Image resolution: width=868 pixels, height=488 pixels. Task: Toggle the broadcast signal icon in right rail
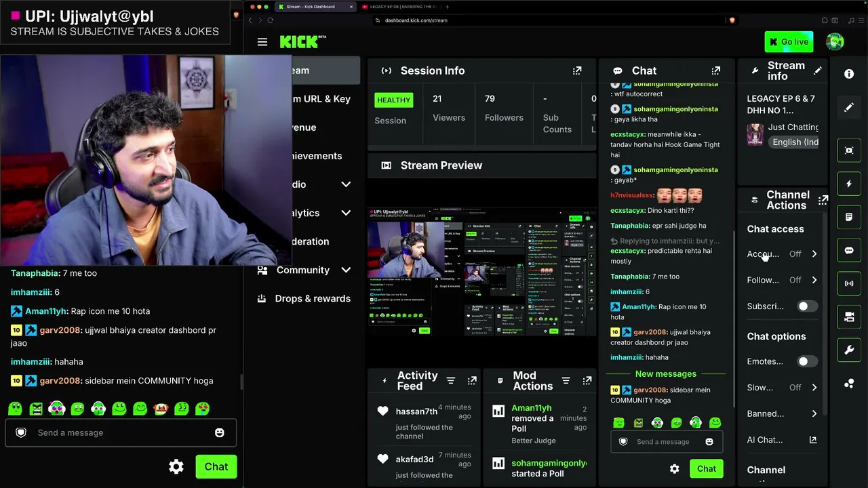[x=849, y=283]
